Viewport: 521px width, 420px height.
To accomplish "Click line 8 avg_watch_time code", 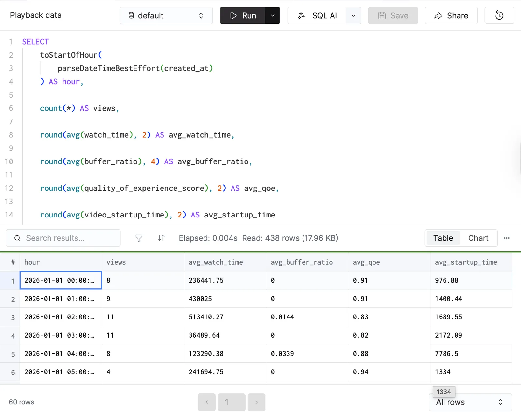I will [x=137, y=135].
